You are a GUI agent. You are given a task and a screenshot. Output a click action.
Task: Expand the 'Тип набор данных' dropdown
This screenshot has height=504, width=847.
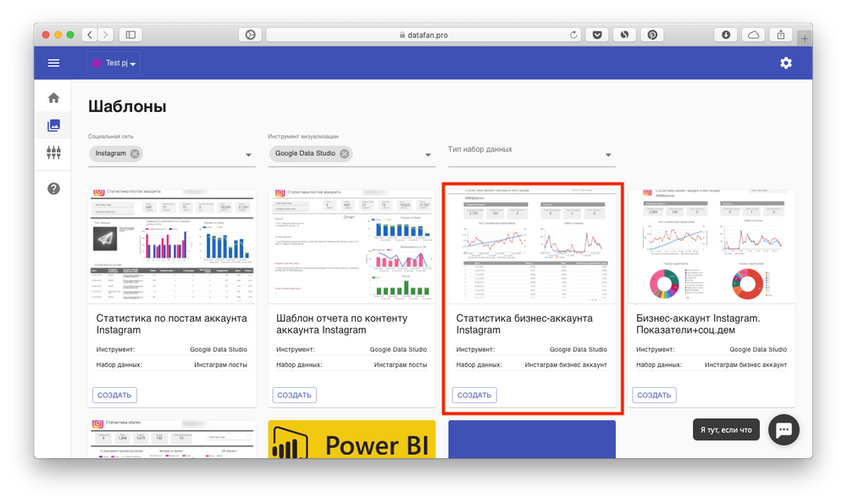(607, 155)
